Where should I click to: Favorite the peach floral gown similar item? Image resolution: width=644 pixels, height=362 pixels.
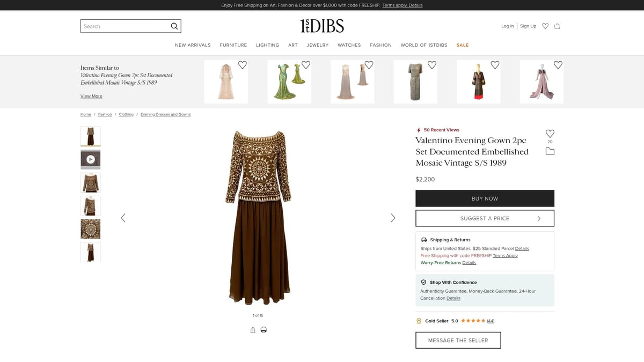coord(243,65)
